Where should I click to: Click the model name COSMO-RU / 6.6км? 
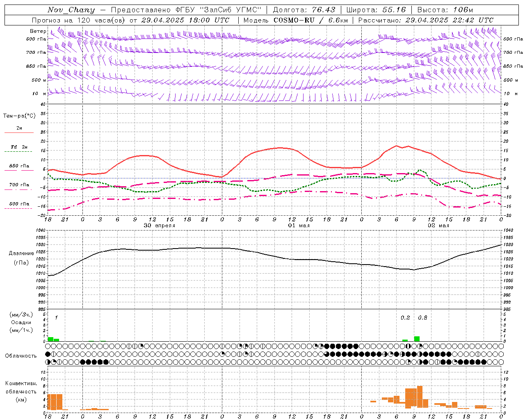[311, 20]
